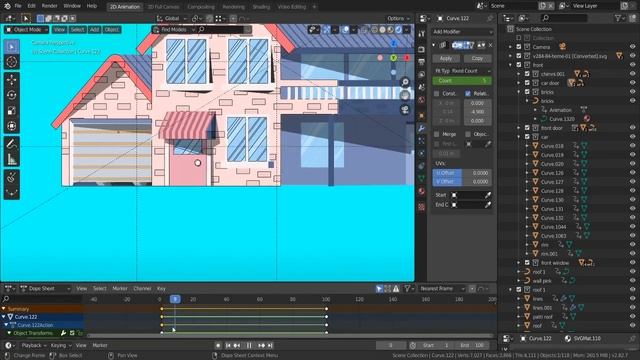
Task: Jump to the end frame
Action: pos(270,345)
